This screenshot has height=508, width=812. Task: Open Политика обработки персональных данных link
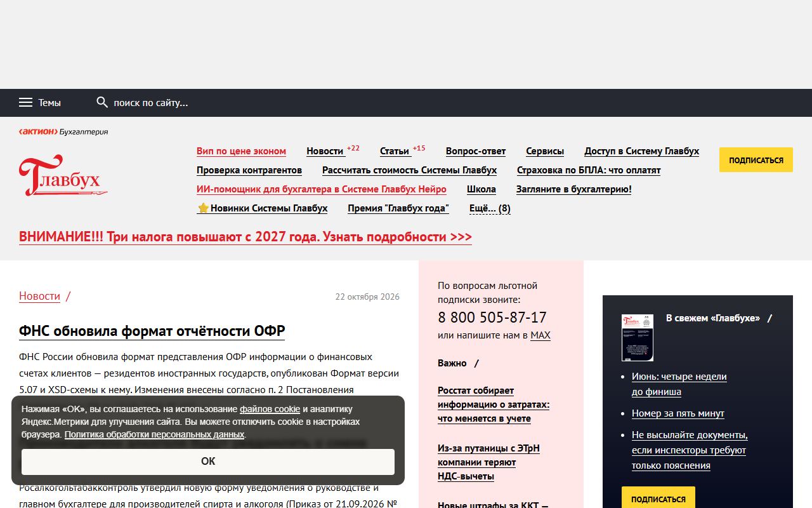pyautogui.click(x=154, y=434)
